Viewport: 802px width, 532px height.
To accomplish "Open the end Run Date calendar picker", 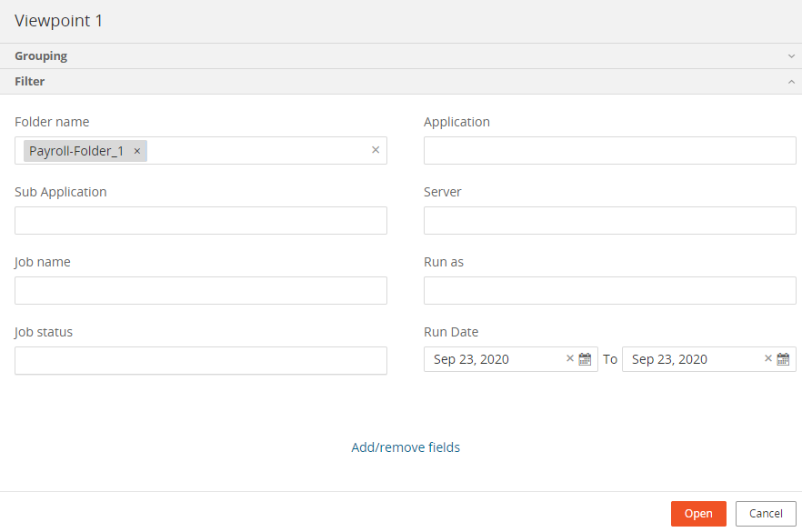I will click(784, 359).
